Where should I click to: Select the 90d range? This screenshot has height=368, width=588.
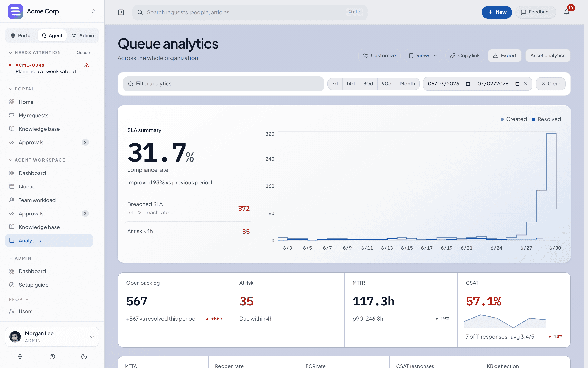pyautogui.click(x=386, y=84)
